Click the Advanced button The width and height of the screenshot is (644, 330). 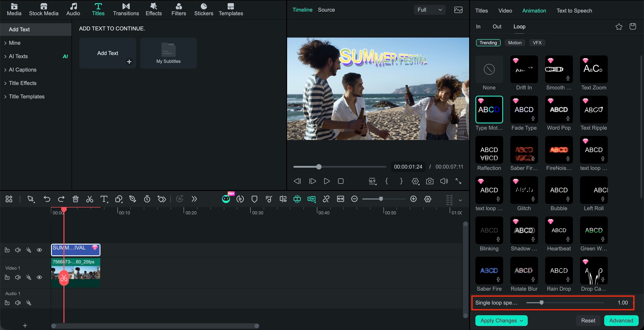coord(621,321)
